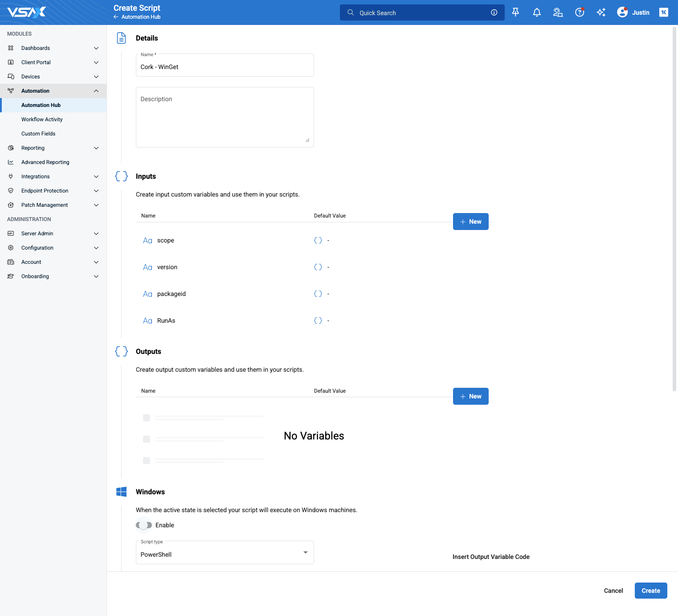Click the VSA X logo
Viewport: 678px width, 616px height.
(x=27, y=12)
